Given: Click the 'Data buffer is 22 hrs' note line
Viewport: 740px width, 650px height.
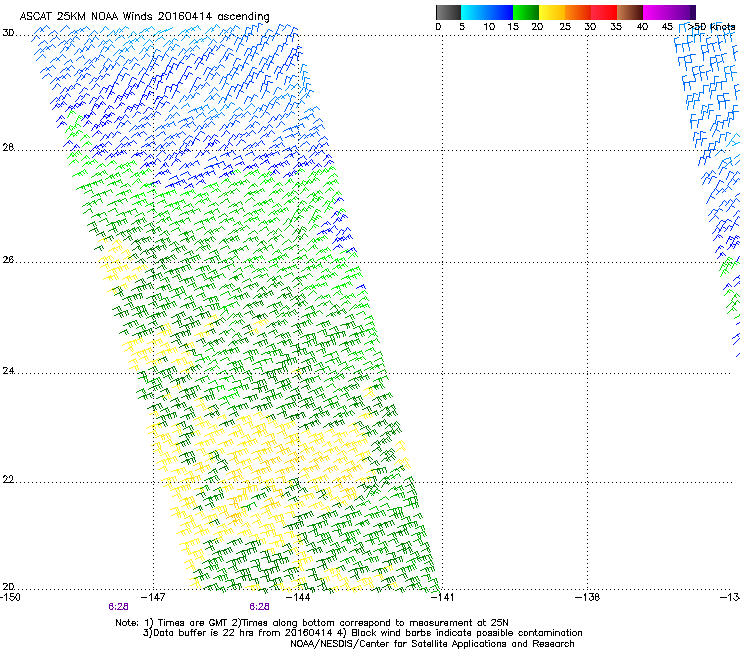Looking at the screenshot, I should click(x=362, y=633).
